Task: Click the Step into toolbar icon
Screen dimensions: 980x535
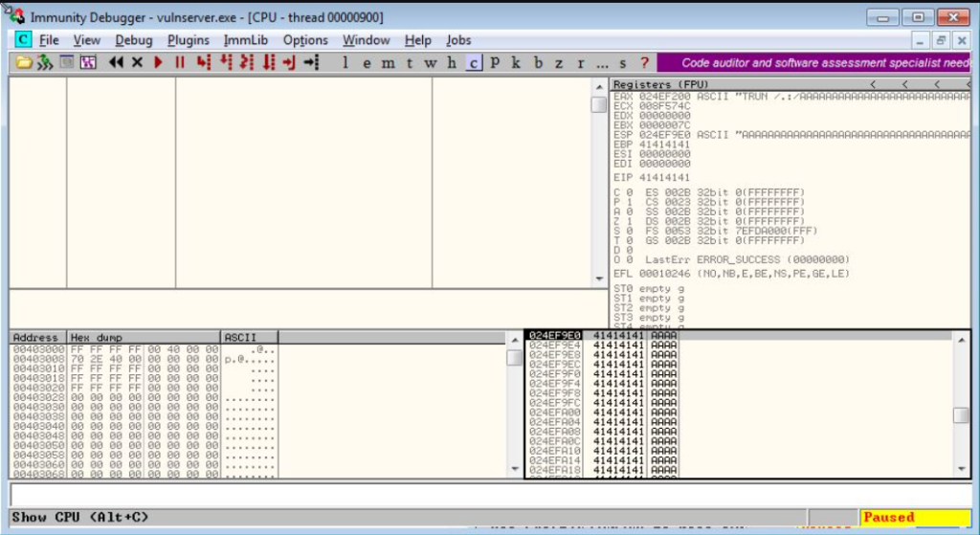Action: [203, 62]
